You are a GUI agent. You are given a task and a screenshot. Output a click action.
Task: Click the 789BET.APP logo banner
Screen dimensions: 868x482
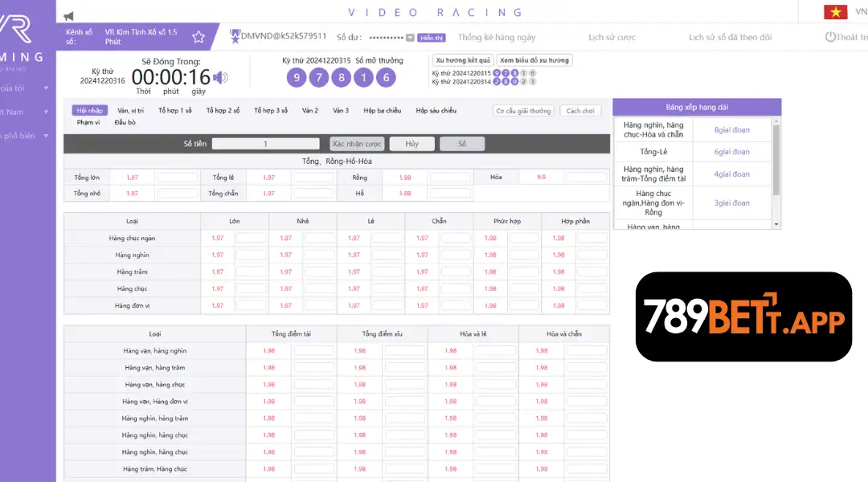[743, 317]
